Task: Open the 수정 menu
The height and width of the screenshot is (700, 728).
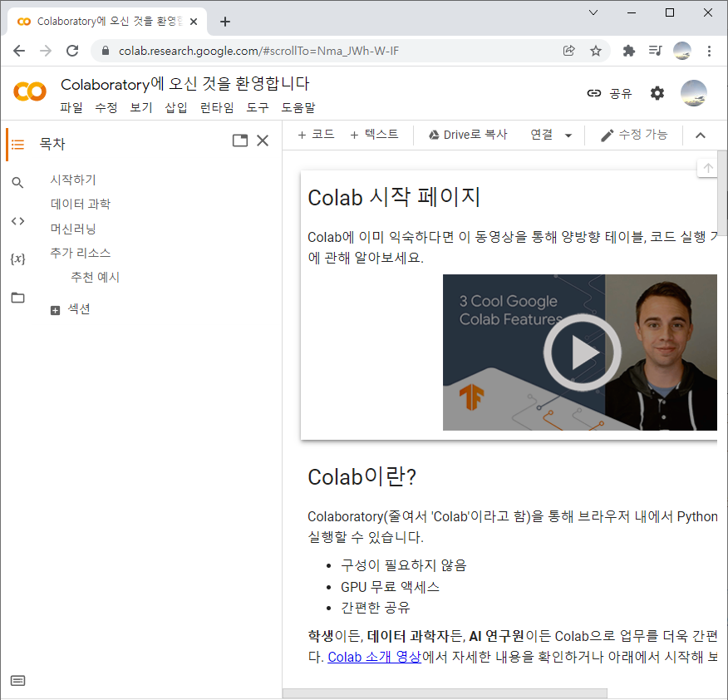Action: coord(106,107)
